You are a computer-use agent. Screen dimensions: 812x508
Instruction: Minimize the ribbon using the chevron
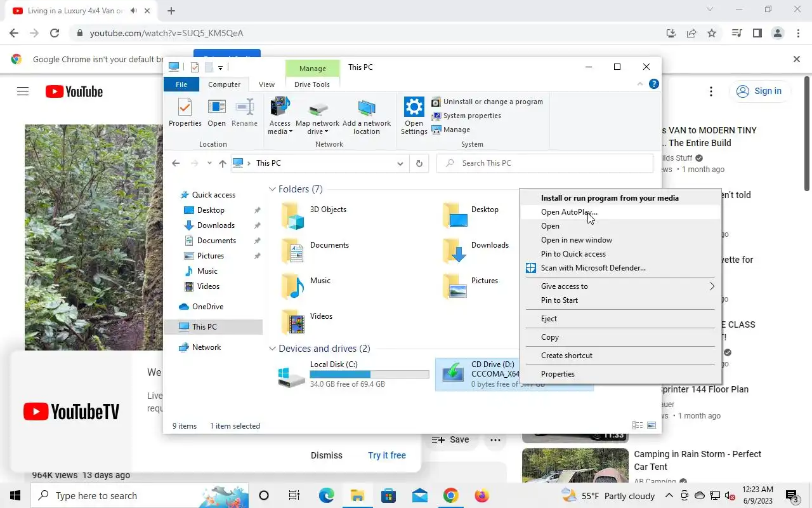pyautogui.click(x=640, y=84)
